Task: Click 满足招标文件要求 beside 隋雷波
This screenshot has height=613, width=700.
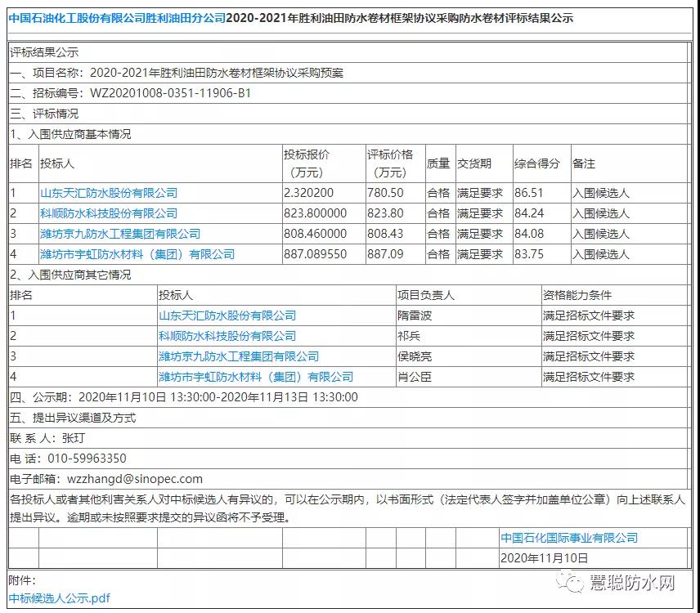Action: click(589, 315)
